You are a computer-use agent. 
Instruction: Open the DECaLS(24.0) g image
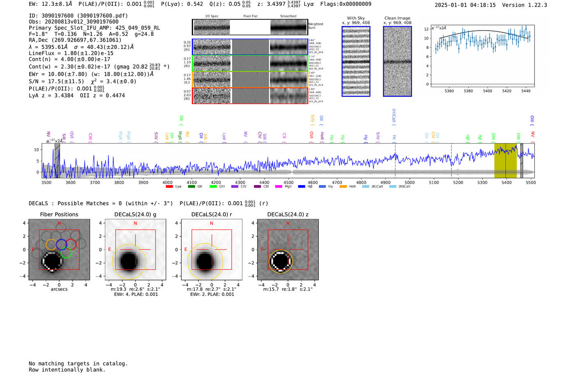135,250
